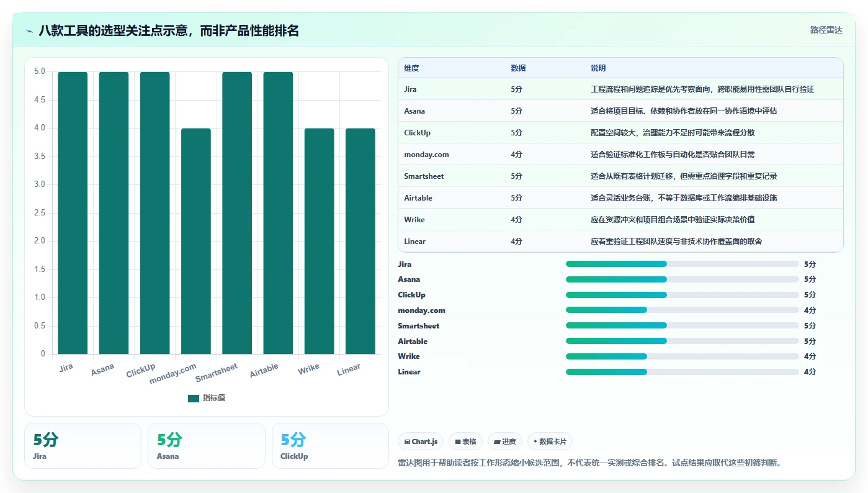Click the 说明 column header
868x493 pixels.
[598, 68]
